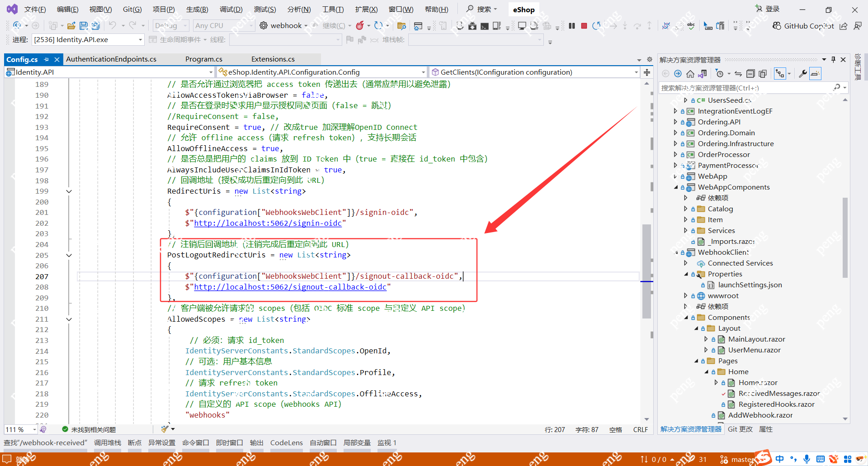Click the terminal console icon in toolbar

coord(485,26)
